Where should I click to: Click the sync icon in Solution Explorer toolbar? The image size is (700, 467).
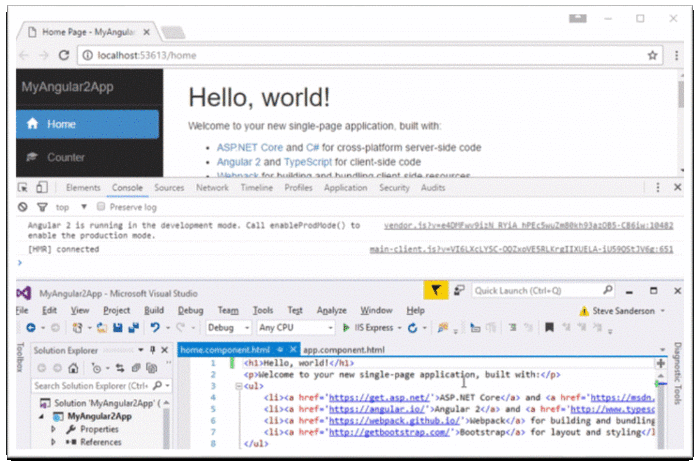(x=120, y=368)
